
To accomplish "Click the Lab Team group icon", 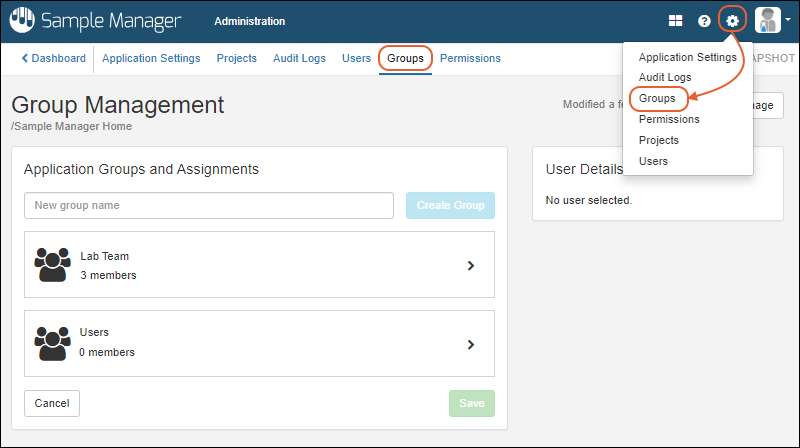I will coord(52,265).
